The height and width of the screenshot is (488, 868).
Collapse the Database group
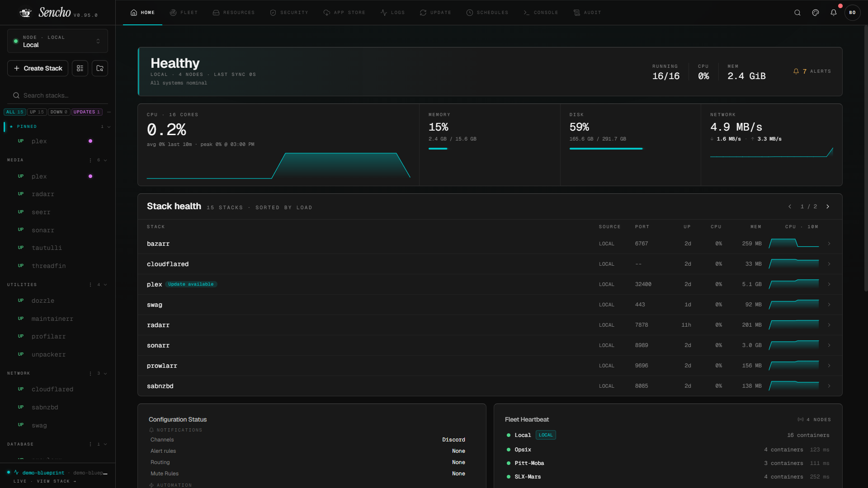105,444
